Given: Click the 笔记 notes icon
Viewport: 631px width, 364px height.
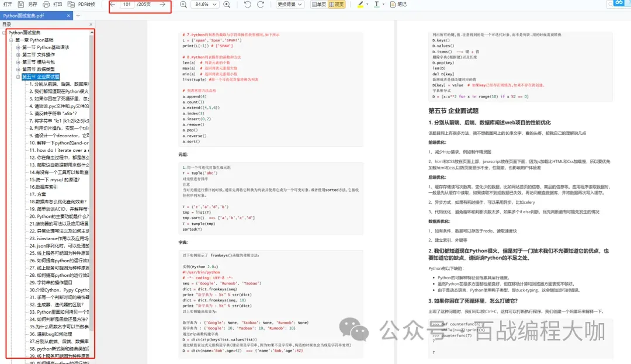Looking at the screenshot, I should 393,5.
